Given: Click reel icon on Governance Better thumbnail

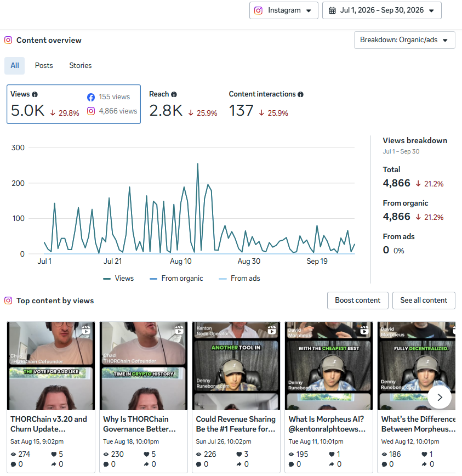Looking at the screenshot, I should [x=179, y=330].
